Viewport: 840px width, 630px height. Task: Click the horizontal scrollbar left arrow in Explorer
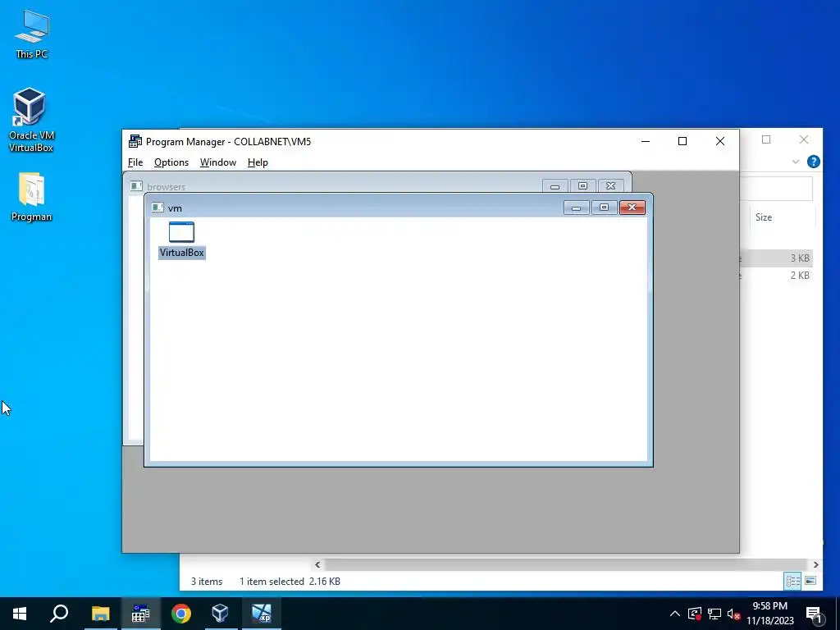pos(317,564)
